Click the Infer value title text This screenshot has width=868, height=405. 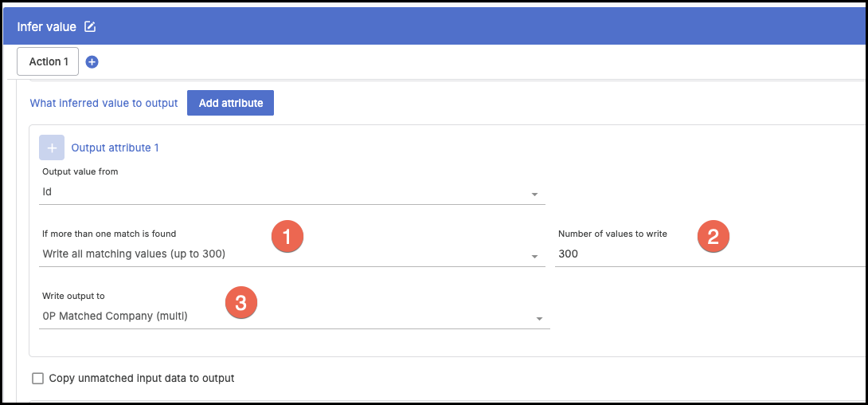pyautogui.click(x=46, y=27)
